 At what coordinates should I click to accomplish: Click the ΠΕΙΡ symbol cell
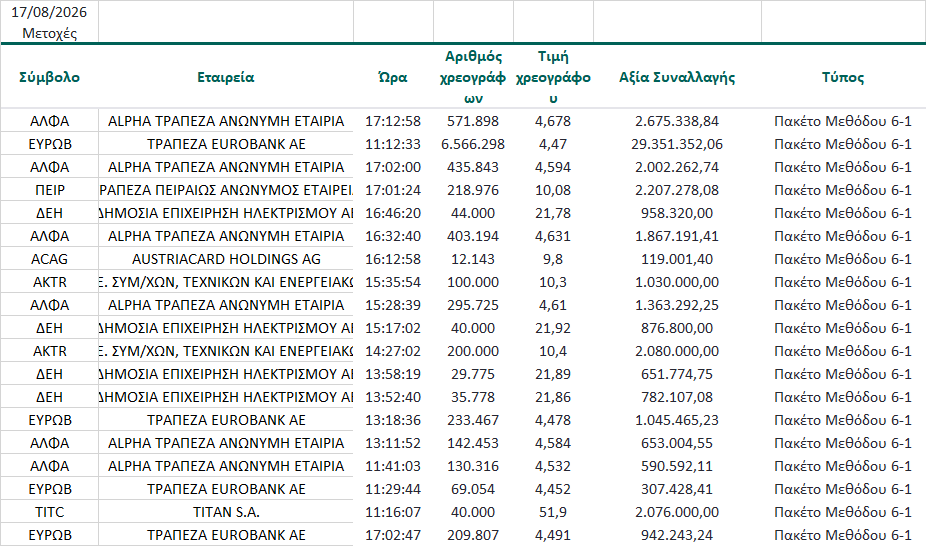pyautogui.click(x=49, y=190)
